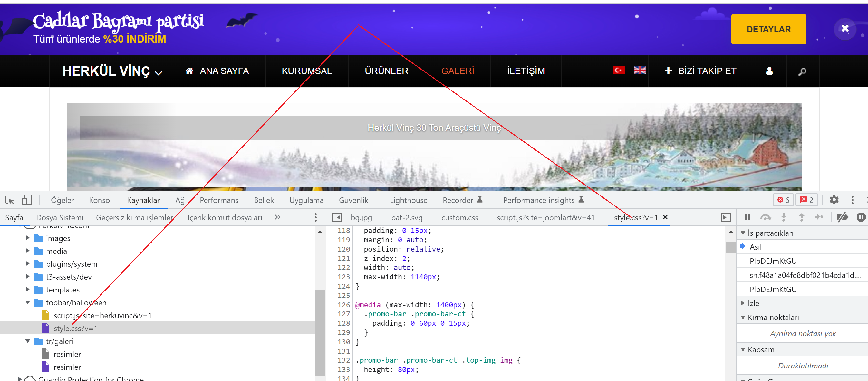The width and height of the screenshot is (868, 381).
Task: Click the website search magnifier icon
Action: coord(802,71)
